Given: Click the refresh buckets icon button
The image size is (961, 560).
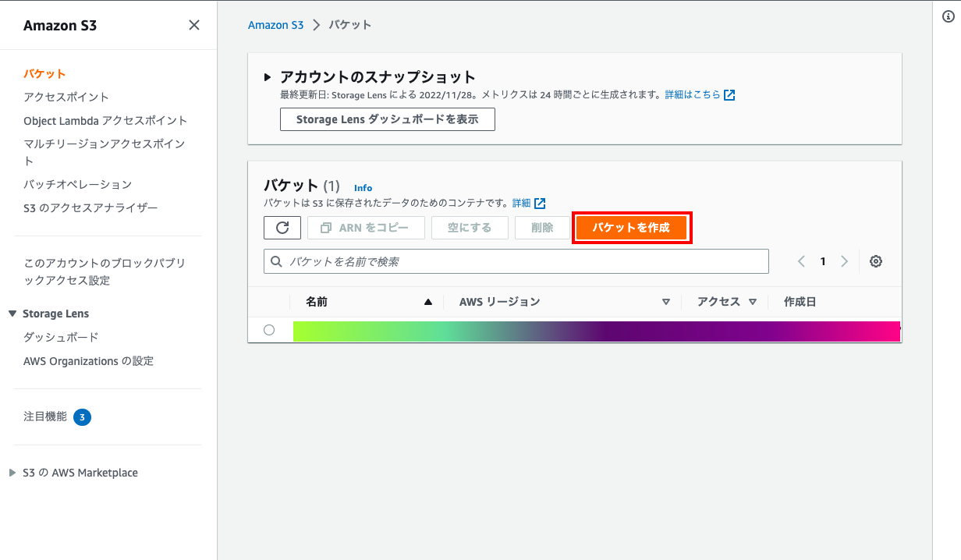Looking at the screenshot, I should pyautogui.click(x=282, y=228).
